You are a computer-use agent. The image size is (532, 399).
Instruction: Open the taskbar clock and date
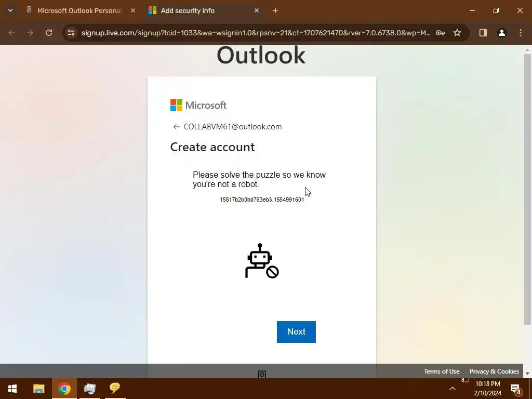click(487, 389)
